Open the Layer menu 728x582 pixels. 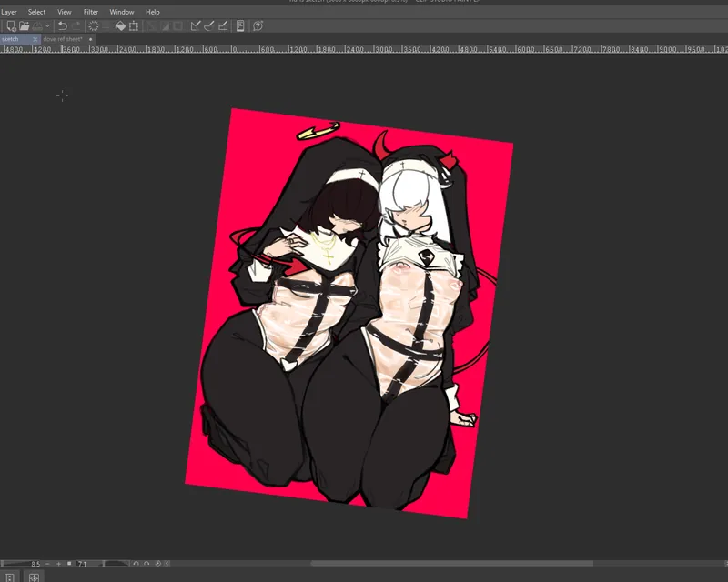click(x=9, y=12)
